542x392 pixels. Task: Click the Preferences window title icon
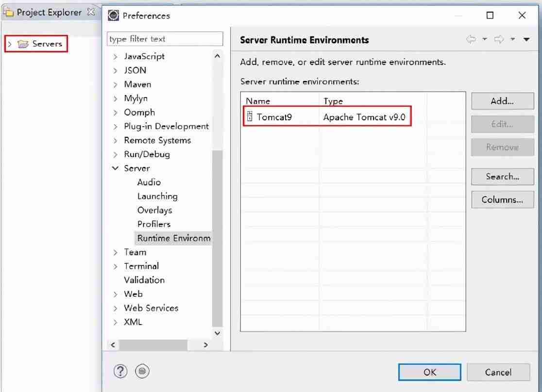click(x=113, y=15)
